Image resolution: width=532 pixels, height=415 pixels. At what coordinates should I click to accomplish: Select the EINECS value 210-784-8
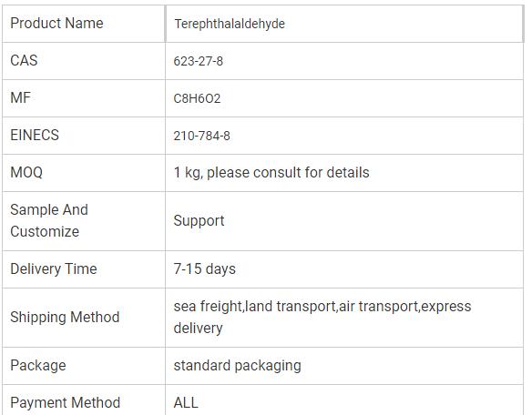(201, 136)
